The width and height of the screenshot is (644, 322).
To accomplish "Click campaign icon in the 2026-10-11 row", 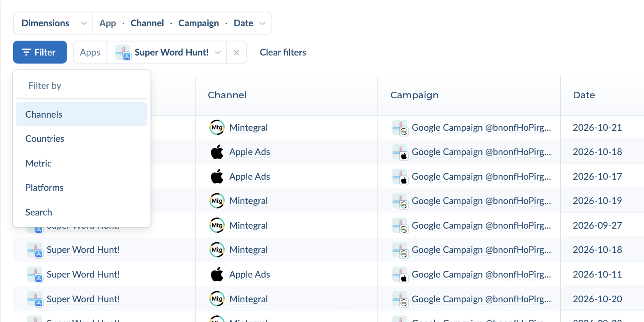I will (x=400, y=274).
